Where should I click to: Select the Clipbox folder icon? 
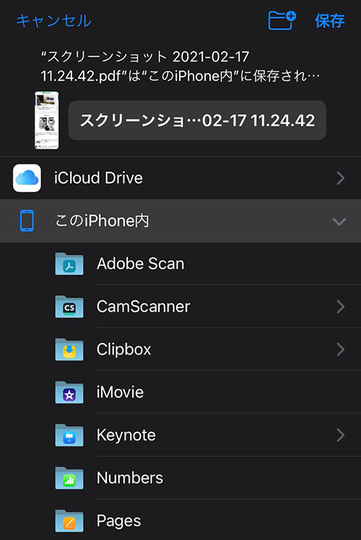pos(69,350)
